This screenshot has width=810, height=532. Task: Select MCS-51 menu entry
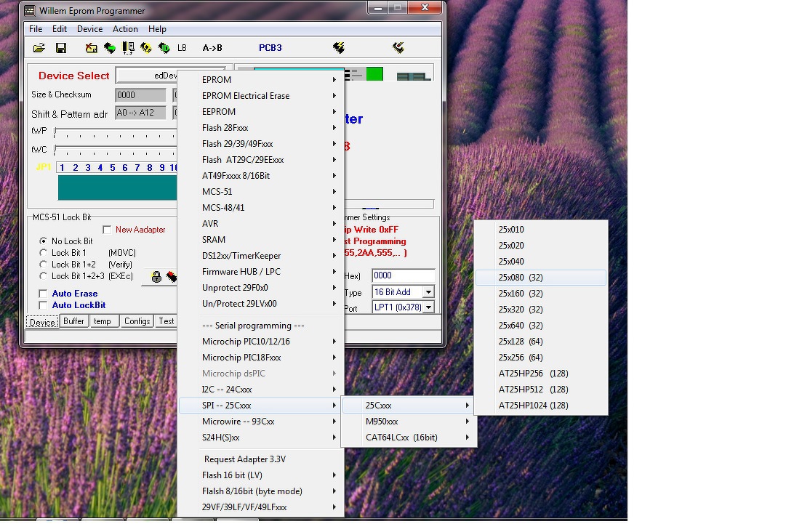pos(261,192)
